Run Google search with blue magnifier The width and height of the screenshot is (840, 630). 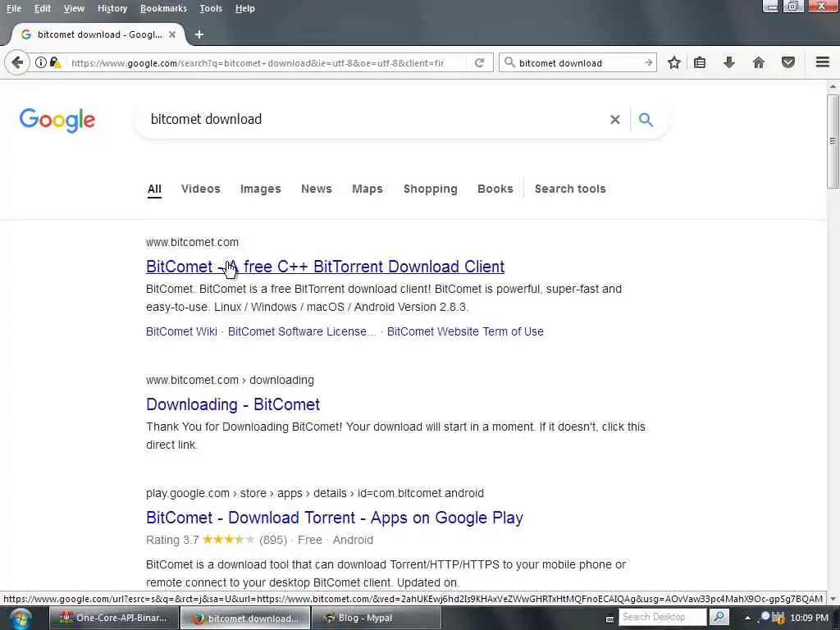(x=646, y=120)
